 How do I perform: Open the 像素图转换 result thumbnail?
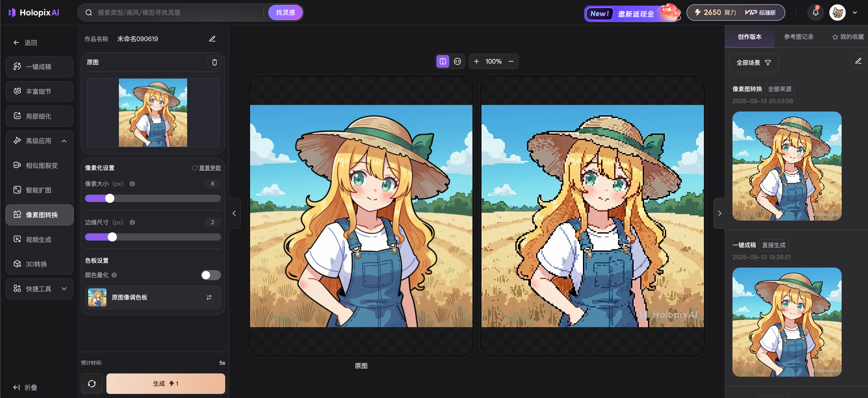(786, 166)
